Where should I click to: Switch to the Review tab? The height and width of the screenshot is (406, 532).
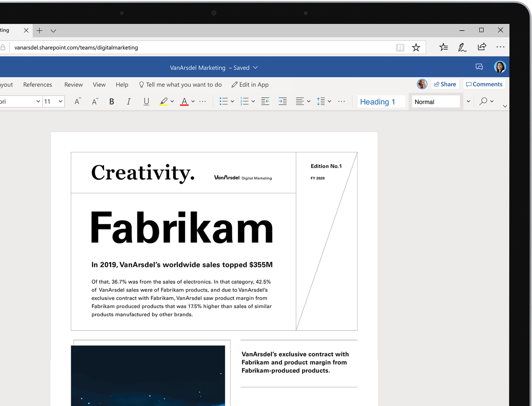pyautogui.click(x=73, y=85)
